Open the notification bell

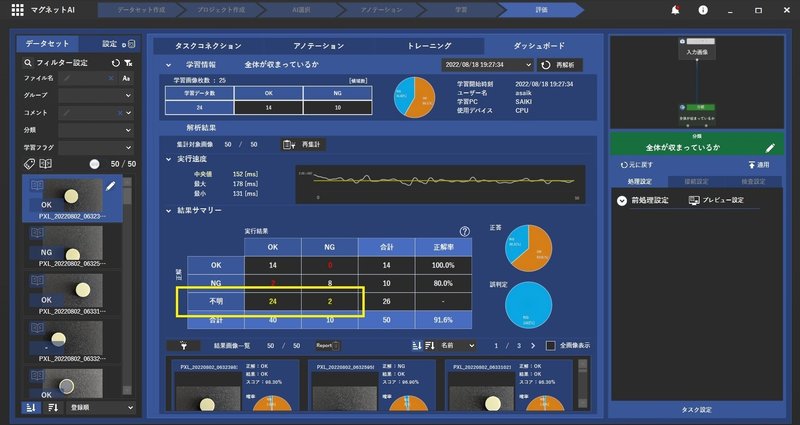(676, 10)
